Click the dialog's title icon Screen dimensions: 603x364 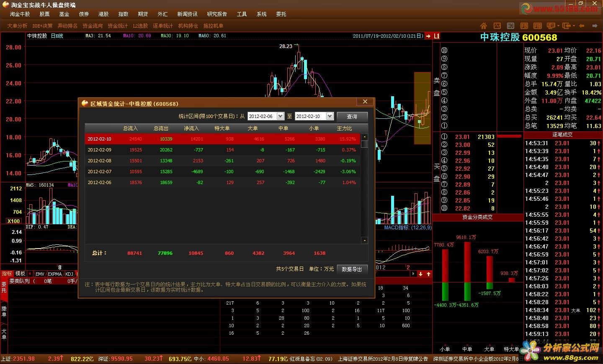[x=85, y=103]
